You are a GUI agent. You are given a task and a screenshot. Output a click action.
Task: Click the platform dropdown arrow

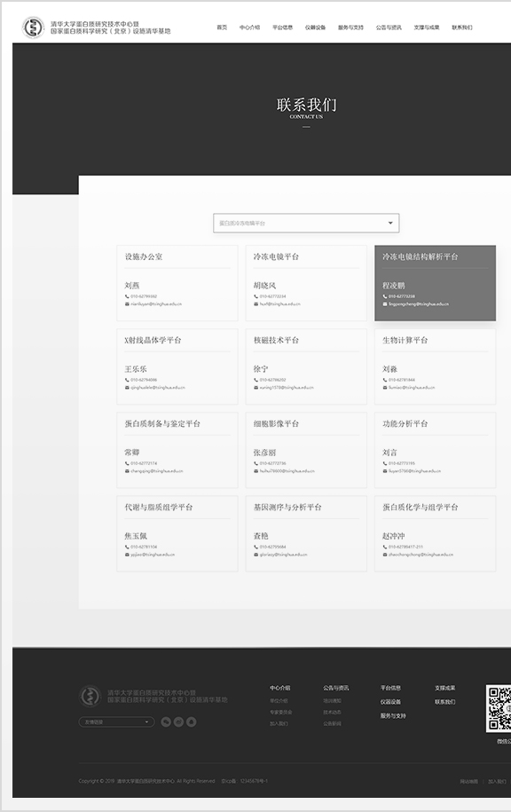coord(390,224)
